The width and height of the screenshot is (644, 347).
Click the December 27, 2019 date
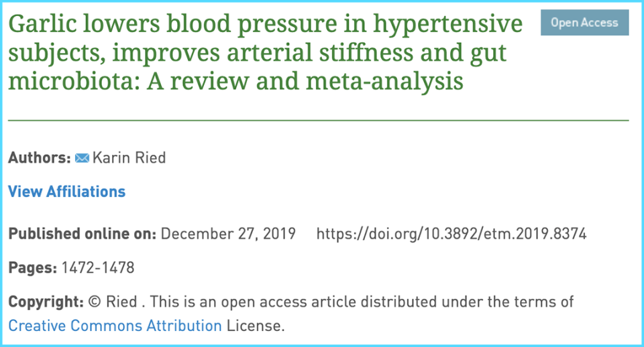click(228, 234)
